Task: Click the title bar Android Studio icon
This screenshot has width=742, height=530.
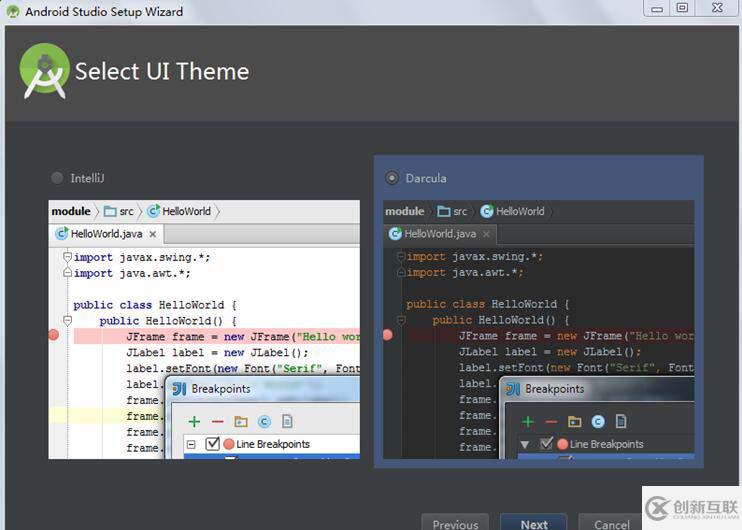Action: pyautogui.click(x=13, y=11)
